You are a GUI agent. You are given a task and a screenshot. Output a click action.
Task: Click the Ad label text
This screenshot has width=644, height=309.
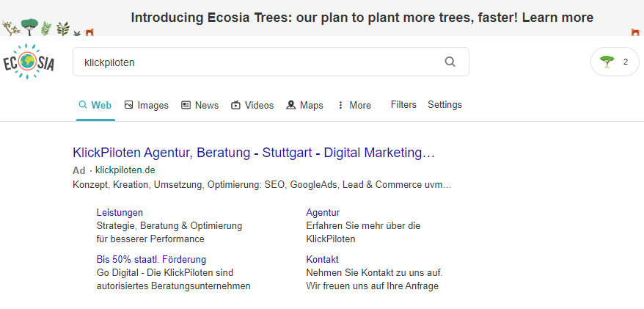(79, 170)
